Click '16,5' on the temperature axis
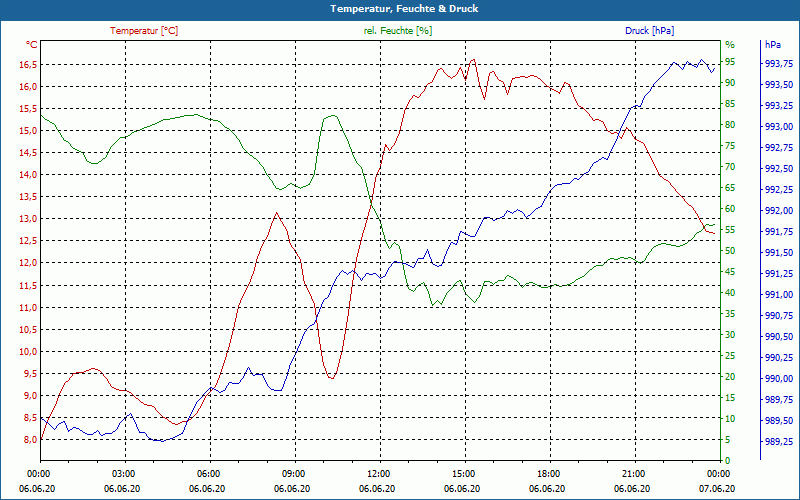Viewport: 800px width, 500px height. click(29, 65)
